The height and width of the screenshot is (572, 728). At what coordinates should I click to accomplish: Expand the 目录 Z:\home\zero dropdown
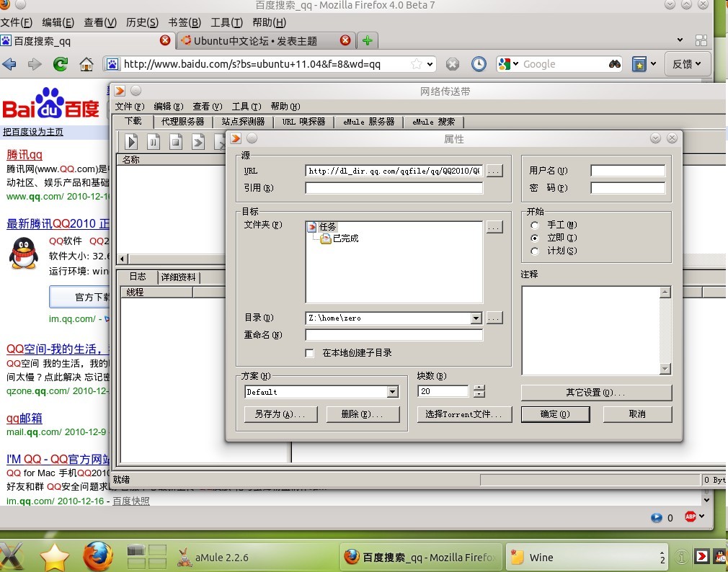476,318
